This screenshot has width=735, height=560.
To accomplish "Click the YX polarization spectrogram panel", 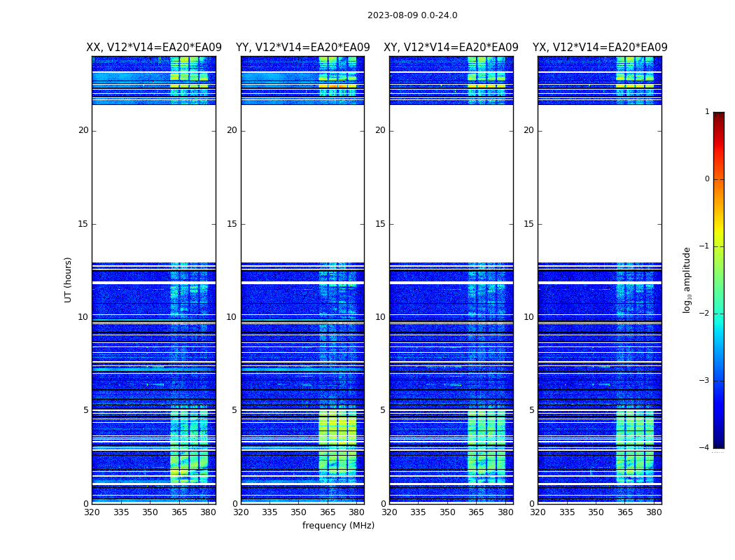I will pos(599,280).
